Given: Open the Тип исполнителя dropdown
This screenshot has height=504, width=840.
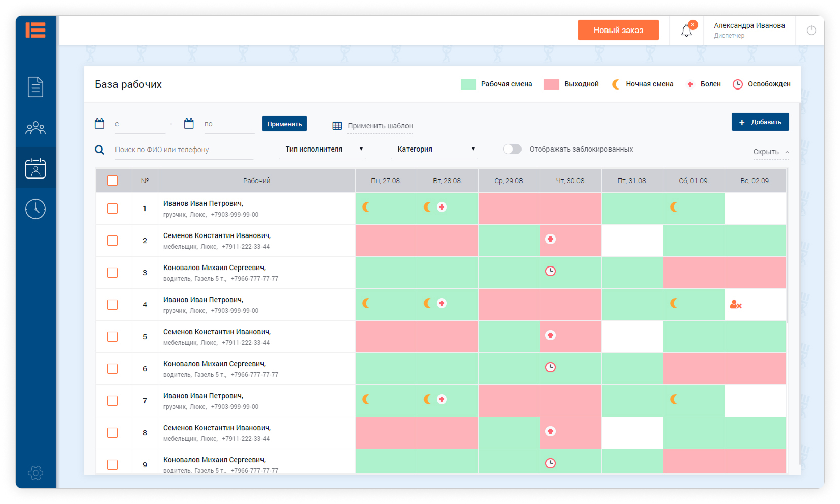Looking at the screenshot, I should [323, 149].
